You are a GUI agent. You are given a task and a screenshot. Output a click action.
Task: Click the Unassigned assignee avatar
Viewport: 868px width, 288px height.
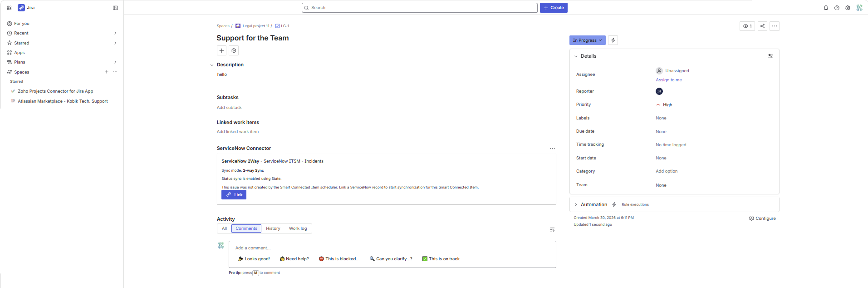(x=659, y=71)
